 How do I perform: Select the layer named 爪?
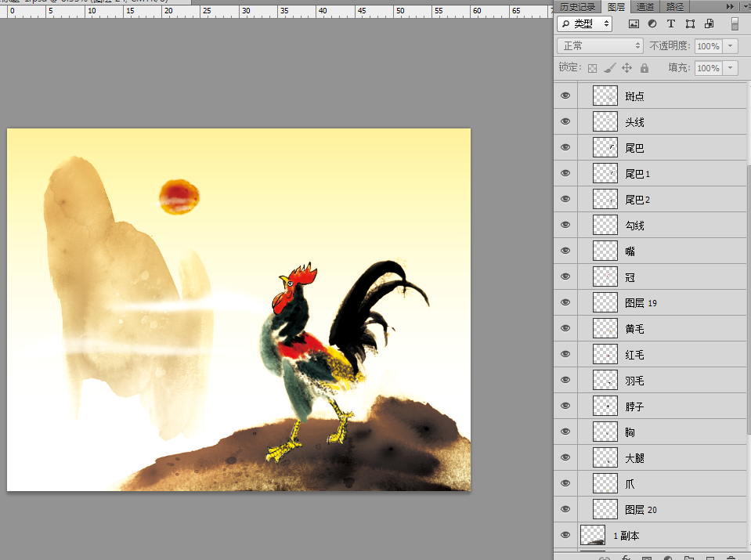point(630,484)
